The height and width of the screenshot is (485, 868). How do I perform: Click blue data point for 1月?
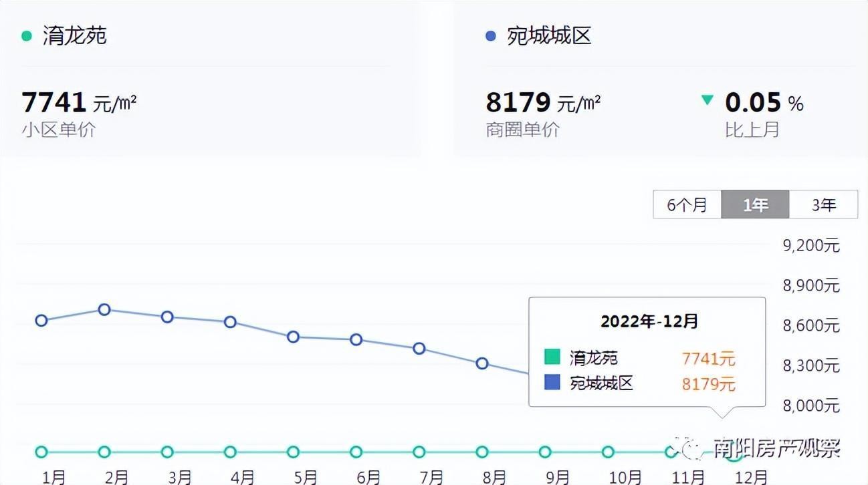click(x=41, y=321)
